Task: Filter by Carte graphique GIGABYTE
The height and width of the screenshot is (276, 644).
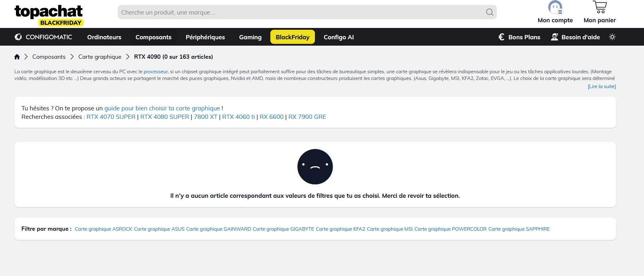Action: [283, 229]
